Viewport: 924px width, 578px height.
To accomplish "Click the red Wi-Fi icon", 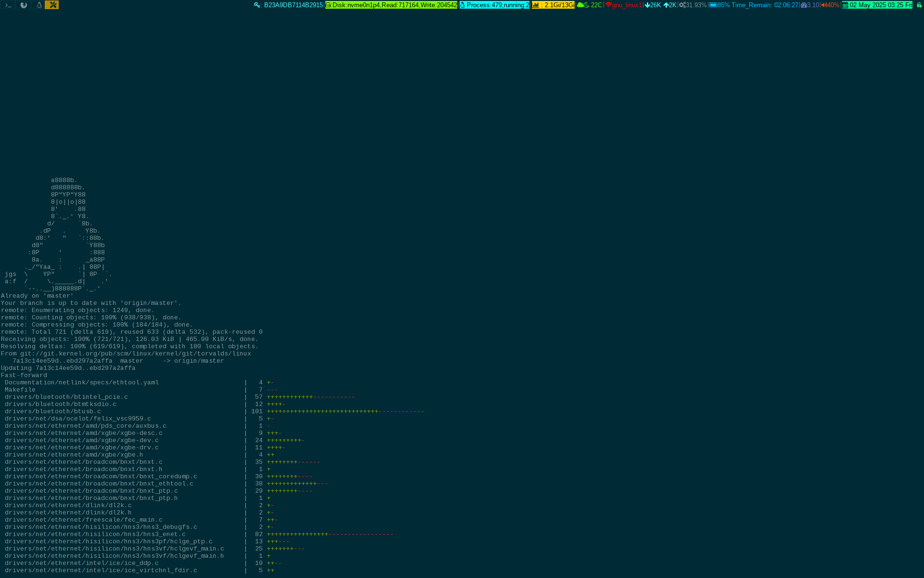I will [x=608, y=5].
